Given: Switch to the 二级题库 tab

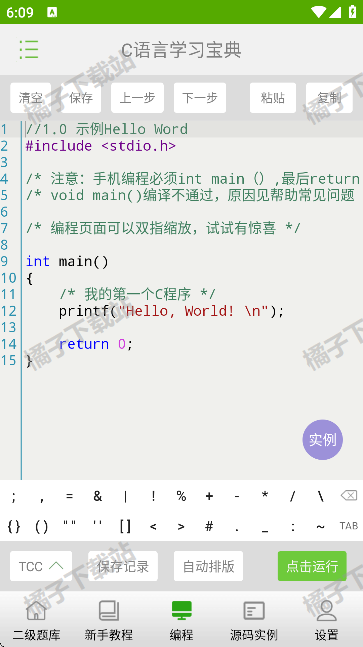Looking at the screenshot, I should 36,621.
